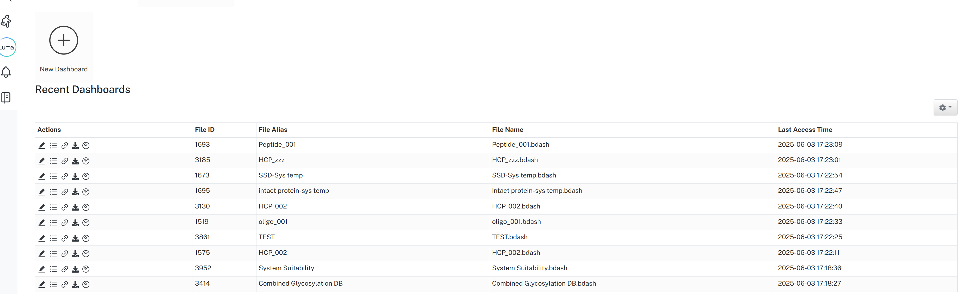Open the gauge icon for oligo_001 row
This screenshot has width=980, height=301.
[x=86, y=223]
